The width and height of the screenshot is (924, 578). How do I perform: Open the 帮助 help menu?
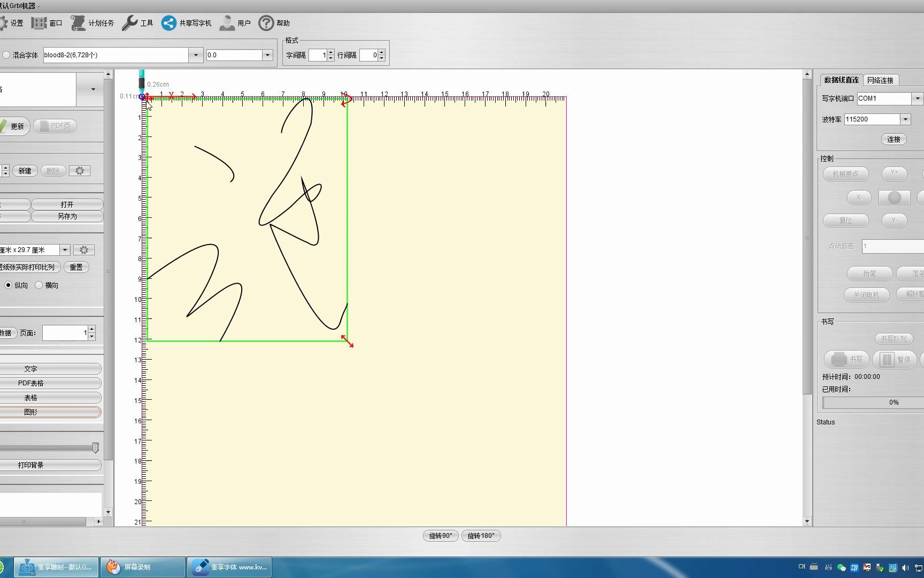(x=274, y=23)
